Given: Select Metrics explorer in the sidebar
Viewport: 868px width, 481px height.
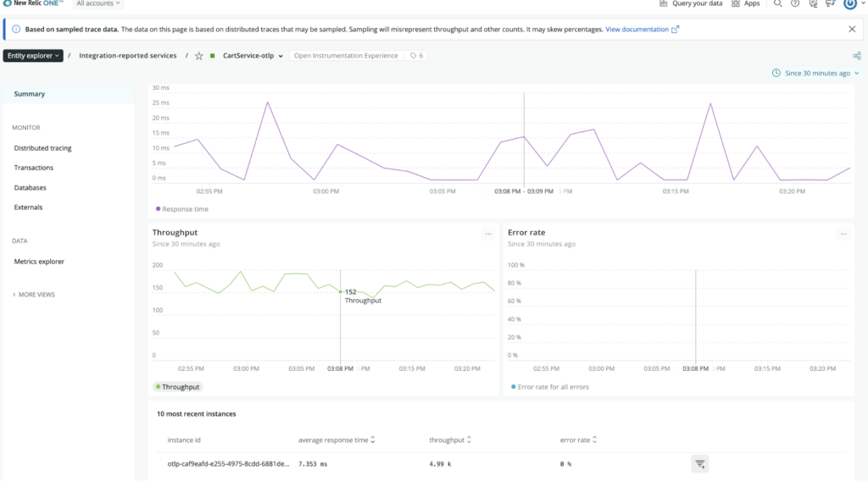Looking at the screenshot, I should [39, 262].
